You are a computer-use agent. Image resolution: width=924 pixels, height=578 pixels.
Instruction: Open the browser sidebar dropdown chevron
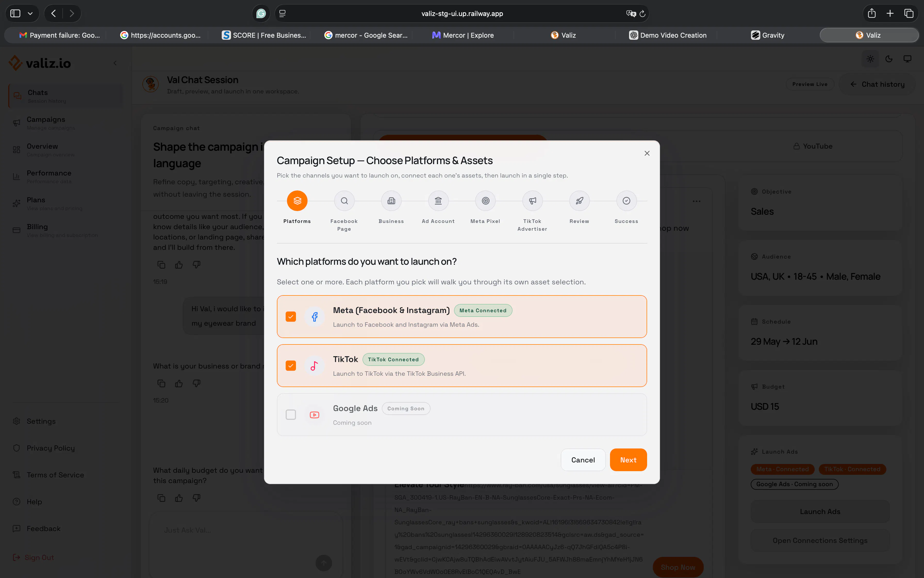(x=30, y=13)
